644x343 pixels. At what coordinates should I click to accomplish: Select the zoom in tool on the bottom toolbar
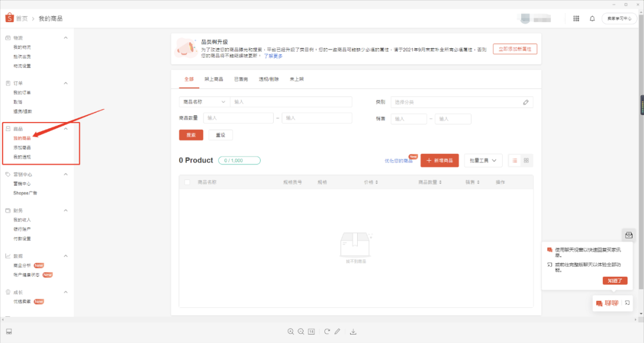(291, 332)
